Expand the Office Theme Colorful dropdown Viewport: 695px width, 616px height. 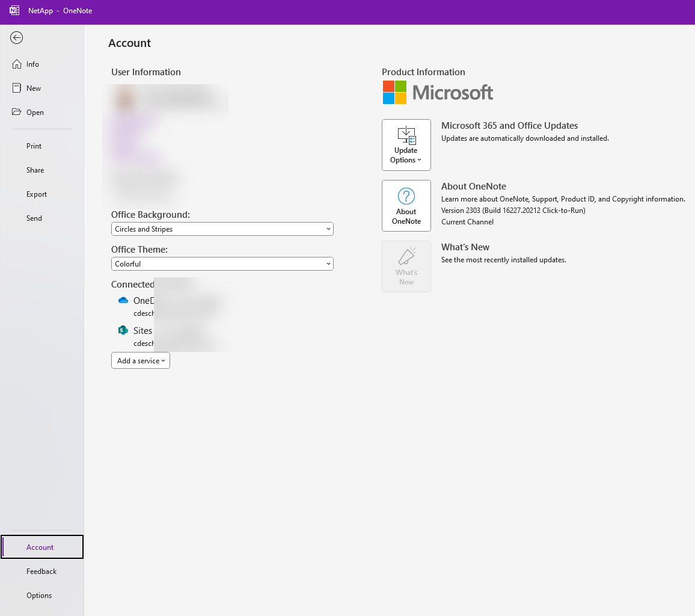[222, 264]
